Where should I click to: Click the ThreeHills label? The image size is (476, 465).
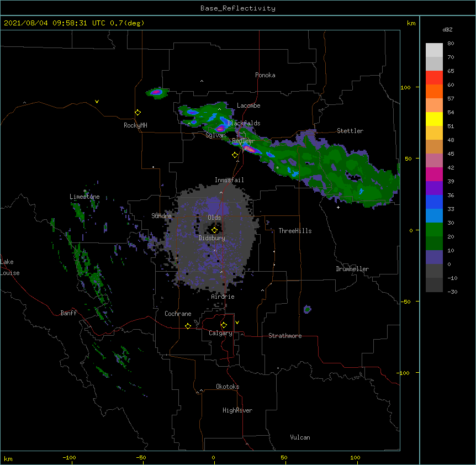[x=295, y=231]
